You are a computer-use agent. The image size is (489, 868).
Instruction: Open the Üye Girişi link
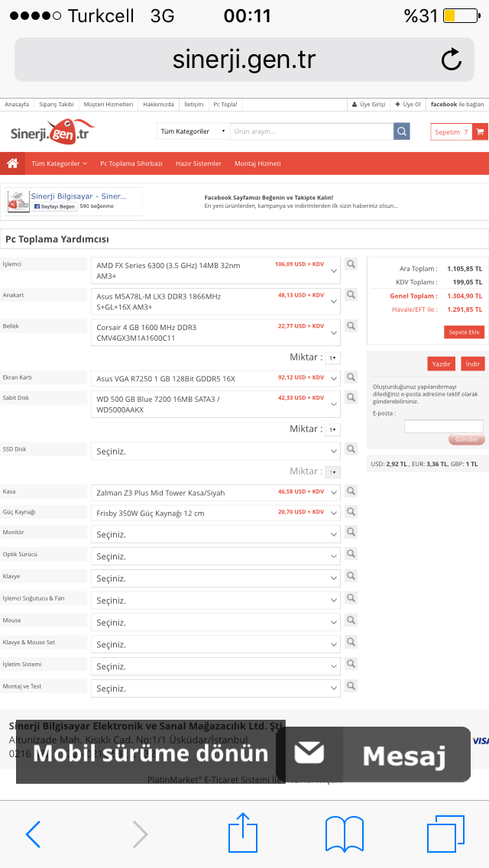(x=368, y=104)
